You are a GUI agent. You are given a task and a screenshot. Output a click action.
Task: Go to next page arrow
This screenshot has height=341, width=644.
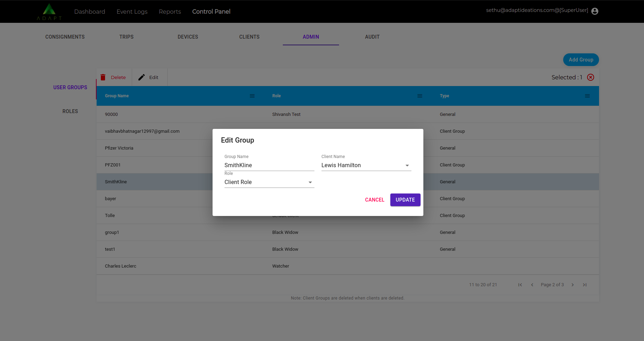[573, 285]
